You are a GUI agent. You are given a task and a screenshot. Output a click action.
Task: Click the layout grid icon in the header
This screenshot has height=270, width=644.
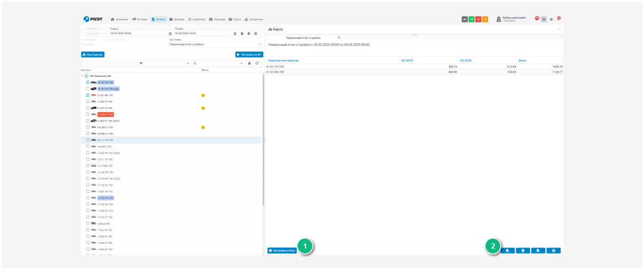coord(544,19)
